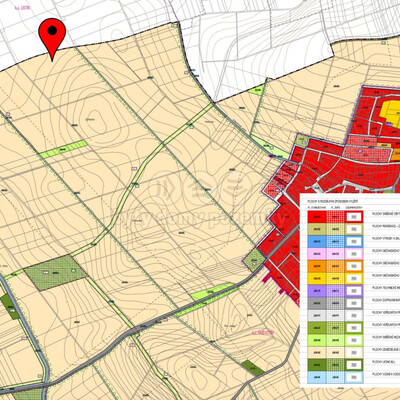Click the purple outlined legend box
This screenshot has height=400, width=400.
[x=354, y=291]
